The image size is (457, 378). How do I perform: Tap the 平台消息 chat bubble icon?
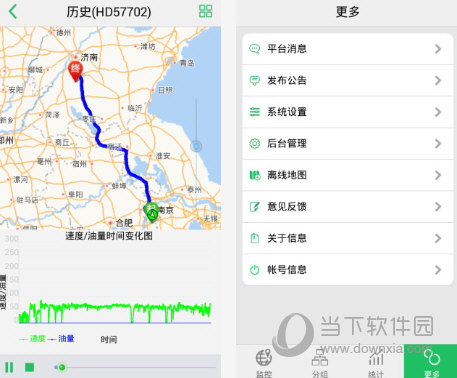click(x=255, y=49)
